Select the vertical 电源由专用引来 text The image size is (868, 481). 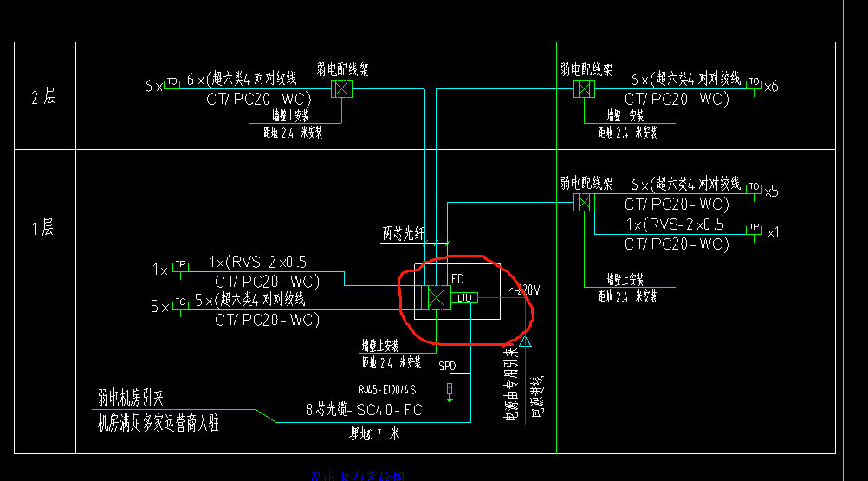(x=511, y=384)
